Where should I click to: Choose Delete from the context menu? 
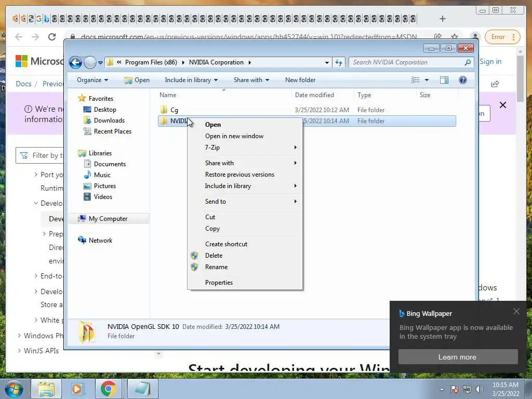[x=245, y=256]
